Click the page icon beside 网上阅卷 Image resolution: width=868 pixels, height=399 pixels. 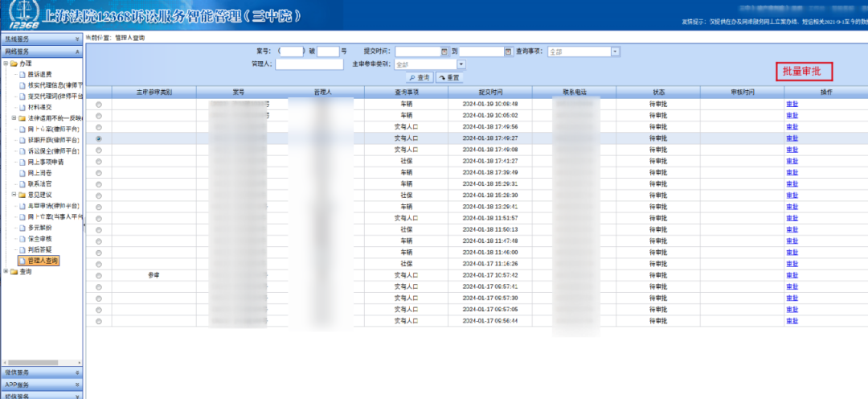click(x=23, y=174)
